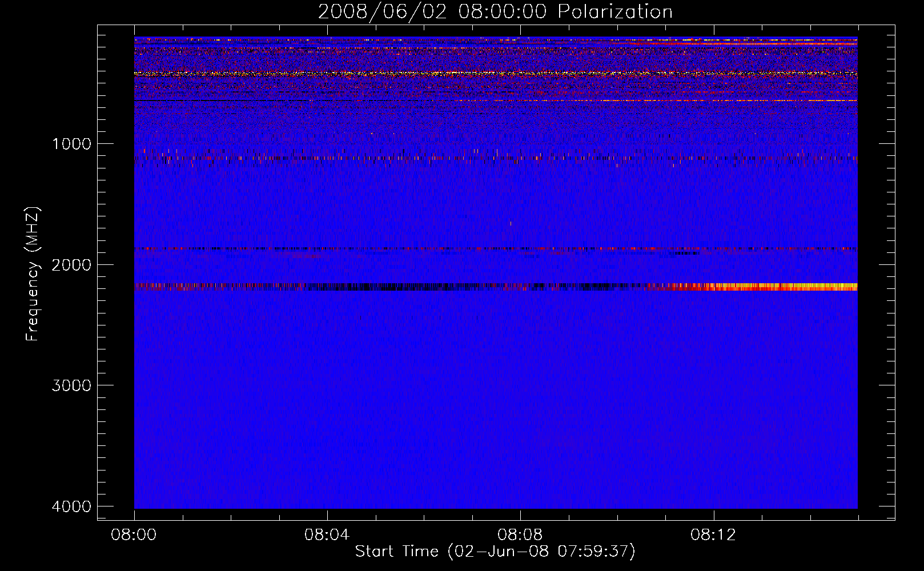Select the 3000 frequency tick label
This screenshot has width=924, height=571.
(71, 385)
